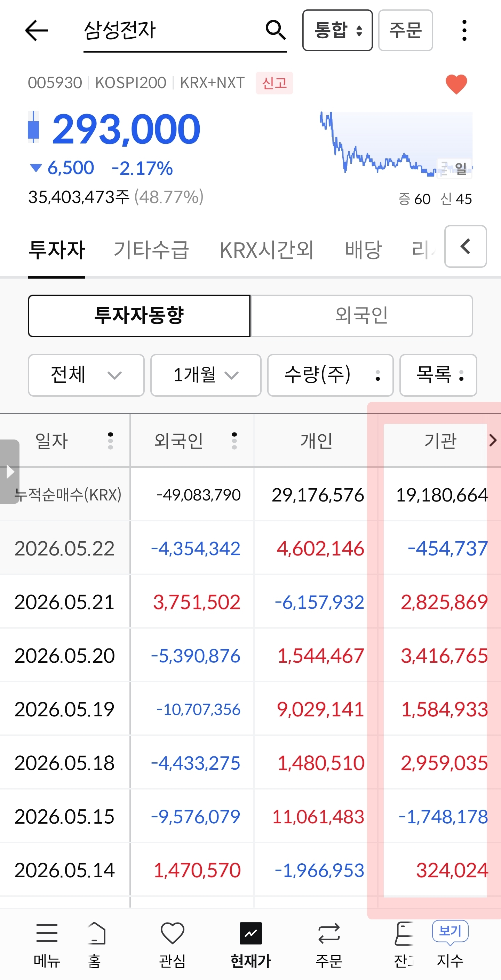501x980 pixels.
Task: Switch to the 배당 tab
Action: (x=363, y=250)
